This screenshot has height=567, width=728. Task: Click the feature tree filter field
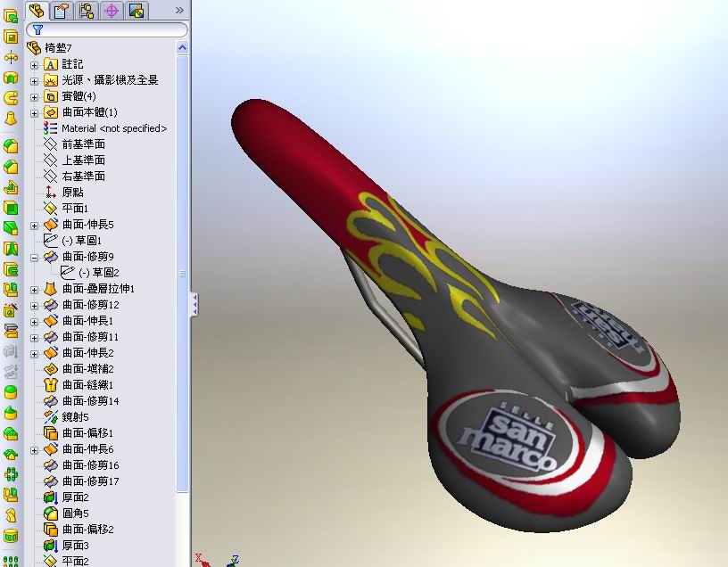tap(107, 29)
